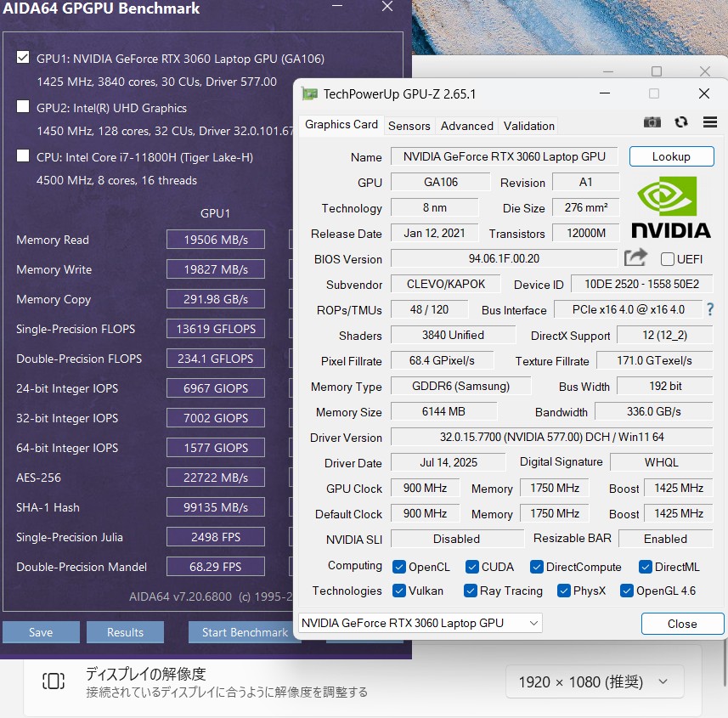Uncheck GPU1 NVIDIA GeForce RTX 3060 checkbox
Image resolution: width=728 pixels, height=718 pixels.
(x=23, y=57)
